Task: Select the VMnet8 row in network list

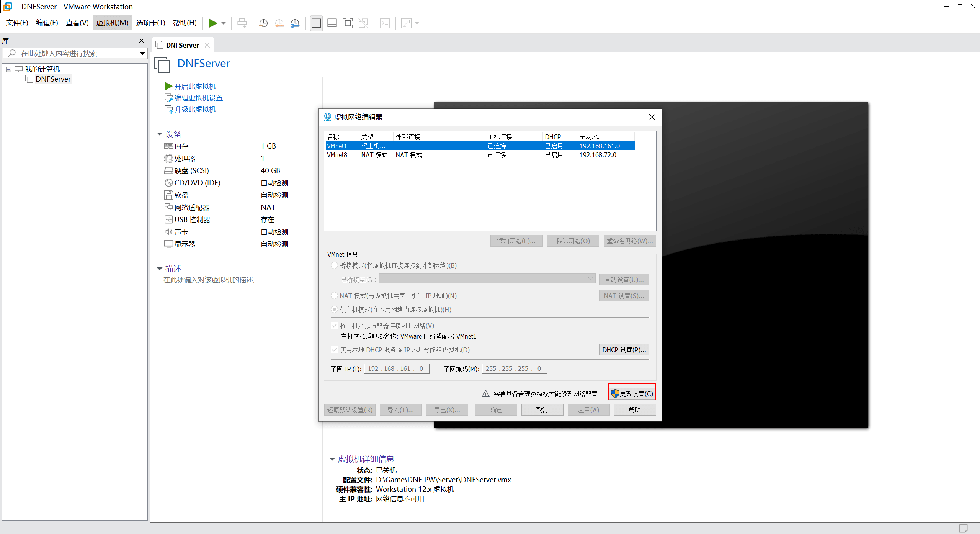Action: 480,155
